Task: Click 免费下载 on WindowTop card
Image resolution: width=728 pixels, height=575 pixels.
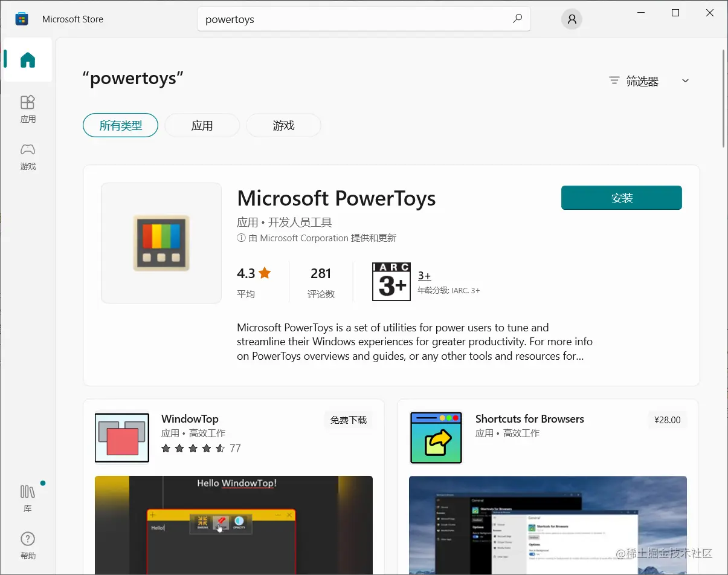Action: coord(349,420)
